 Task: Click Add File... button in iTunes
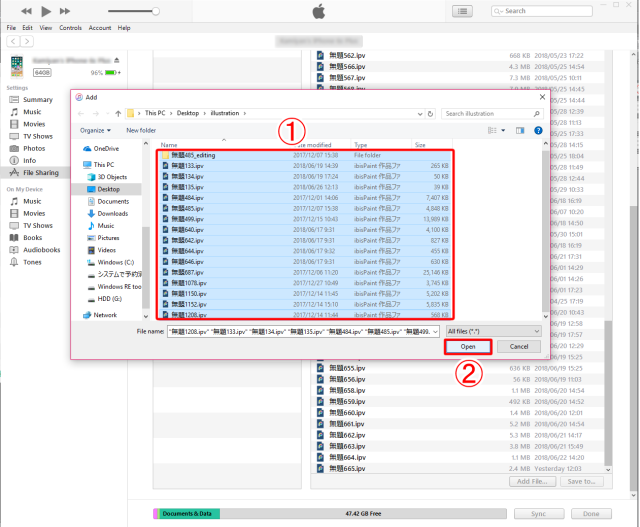(532, 482)
